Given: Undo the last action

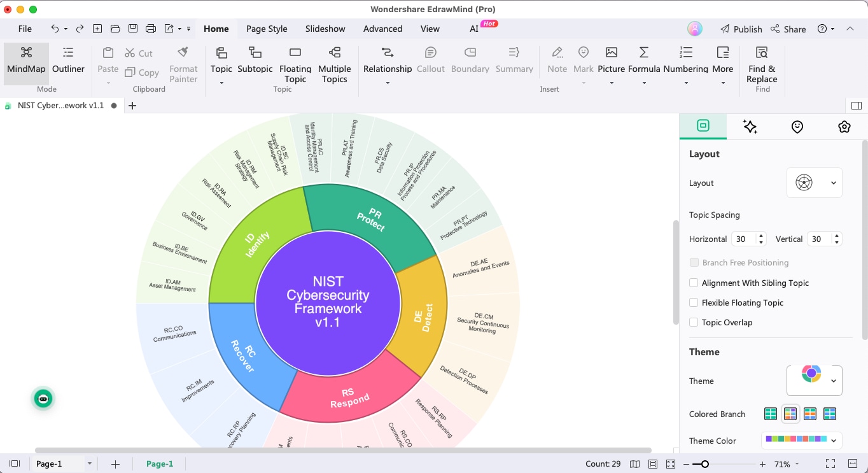Looking at the screenshot, I should 55,29.
